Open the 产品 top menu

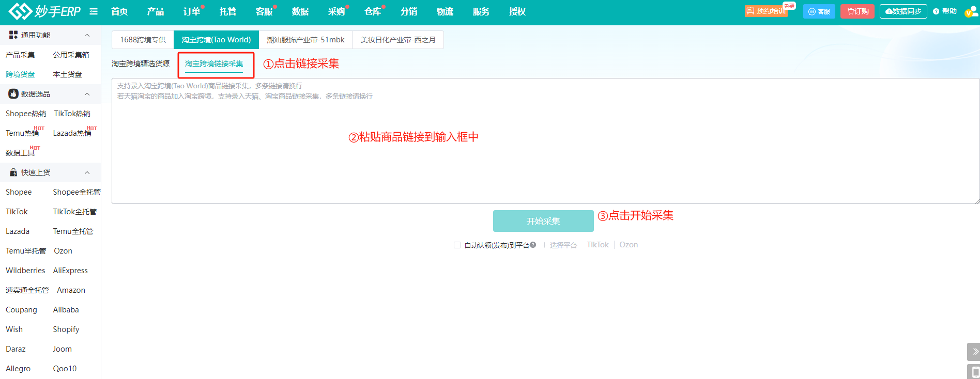(156, 11)
